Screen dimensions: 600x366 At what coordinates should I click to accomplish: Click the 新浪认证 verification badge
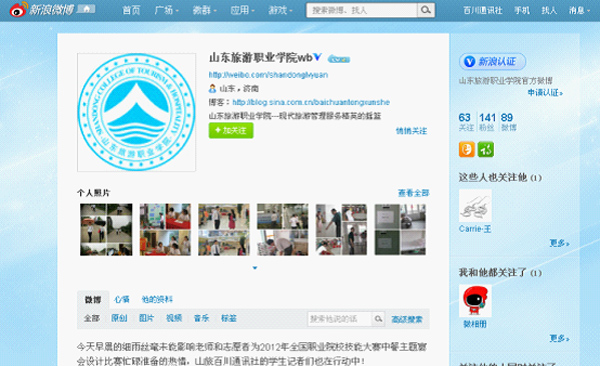pos(492,61)
